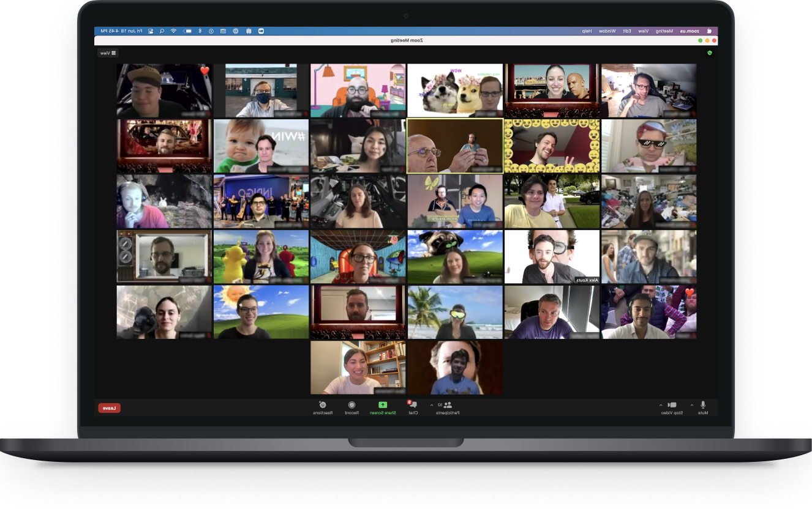Open the Participants list

click(448, 407)
